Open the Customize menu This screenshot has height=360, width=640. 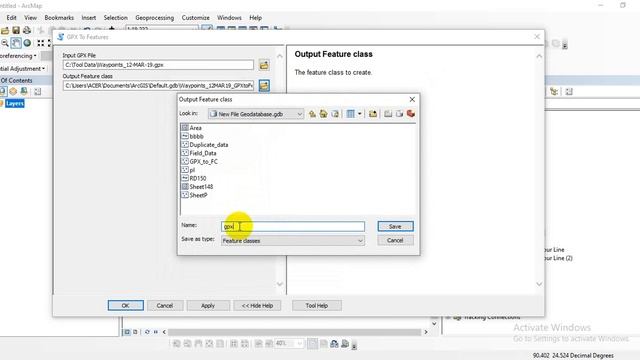(x=196, y=18)
